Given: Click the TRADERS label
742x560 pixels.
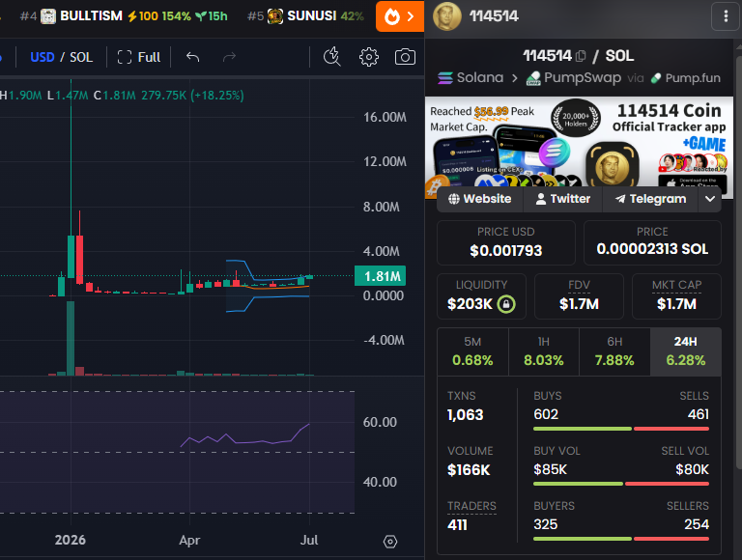Looking at the screenshot, I should tap(471, 506).
